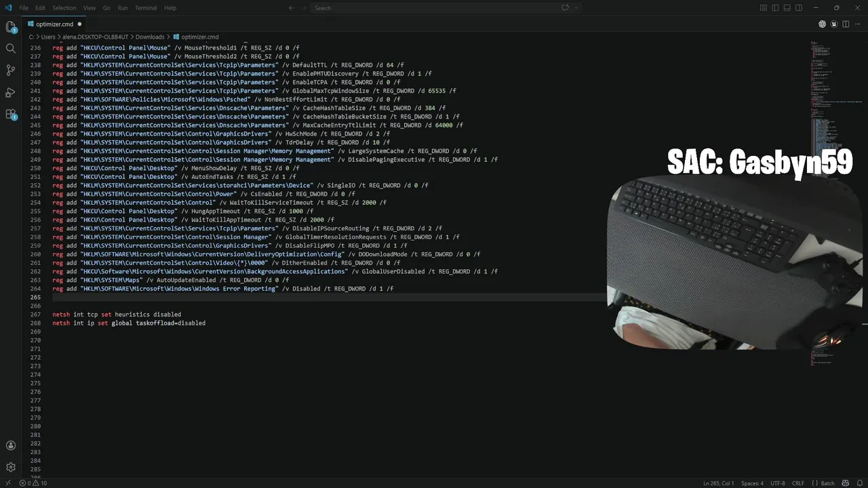Click the remote window indicator in status bar
Screen dimensions: 868x488
7,483
